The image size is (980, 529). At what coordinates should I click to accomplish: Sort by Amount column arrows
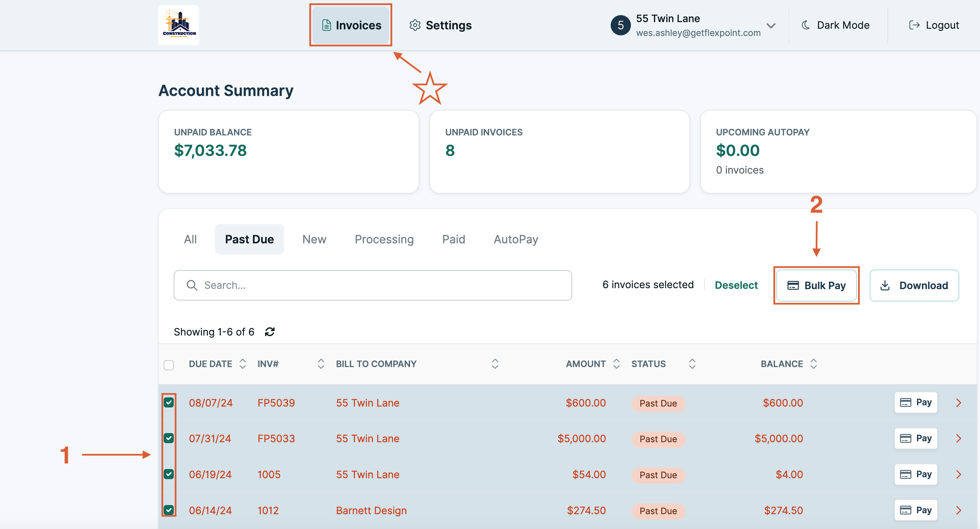coord(616,364)
